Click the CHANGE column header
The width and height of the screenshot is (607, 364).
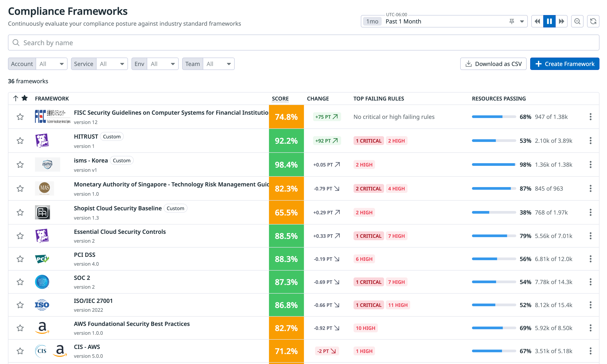pyautogui.click(x=318, y=99)
